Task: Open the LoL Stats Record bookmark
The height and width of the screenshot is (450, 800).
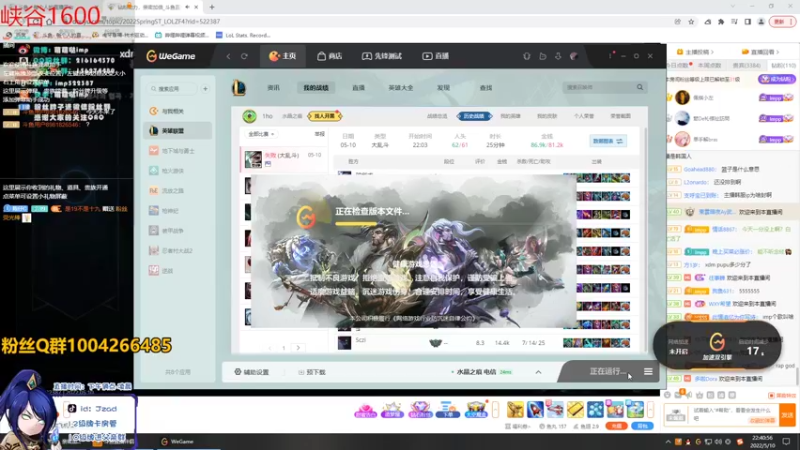Action: pos(243,35)
